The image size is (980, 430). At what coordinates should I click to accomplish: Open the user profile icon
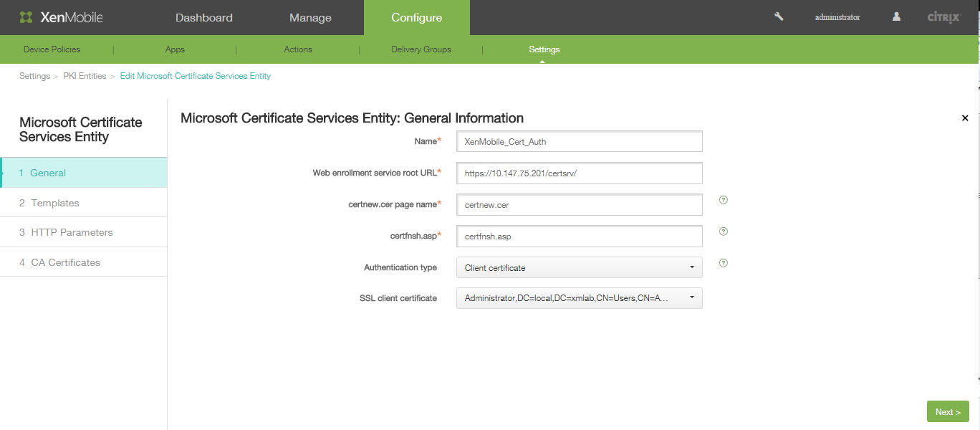896,16
